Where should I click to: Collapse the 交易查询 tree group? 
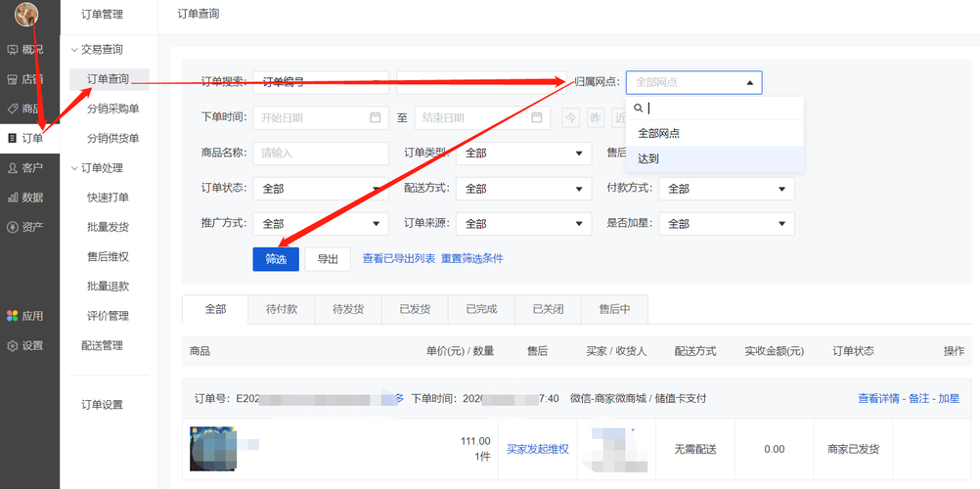pos(75,50)
